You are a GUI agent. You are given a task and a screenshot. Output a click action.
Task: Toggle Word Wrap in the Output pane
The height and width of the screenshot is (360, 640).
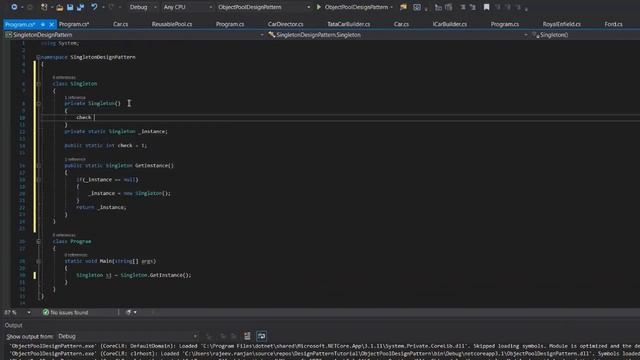(x=261, y=336)
